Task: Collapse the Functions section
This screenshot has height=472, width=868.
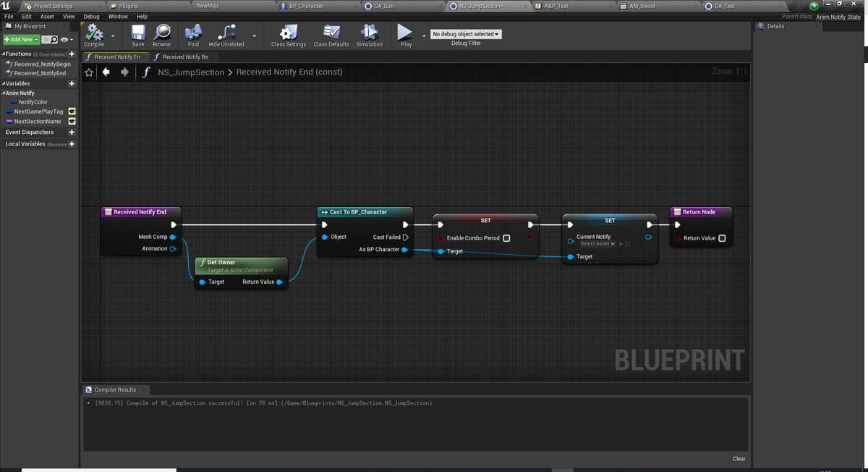Action: pos(3,54)
